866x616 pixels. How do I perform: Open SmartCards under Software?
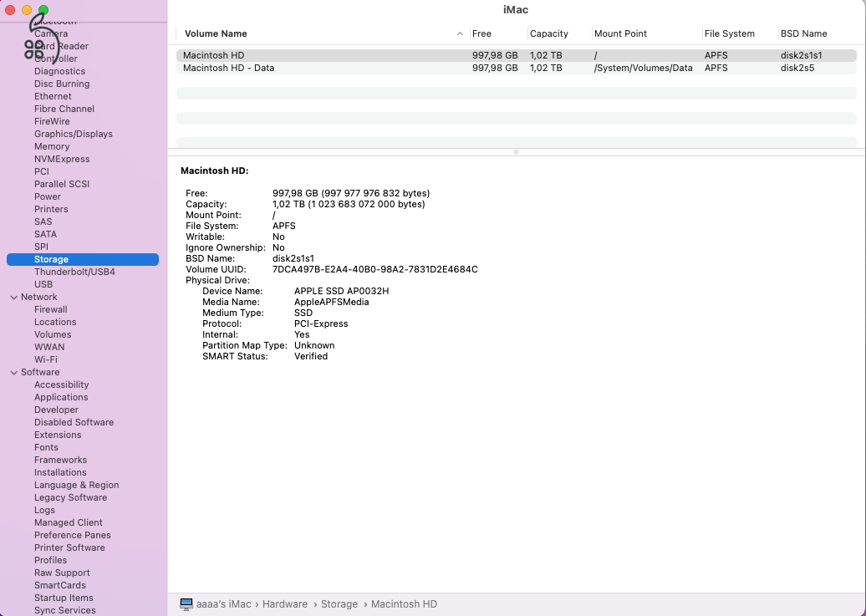59,585
